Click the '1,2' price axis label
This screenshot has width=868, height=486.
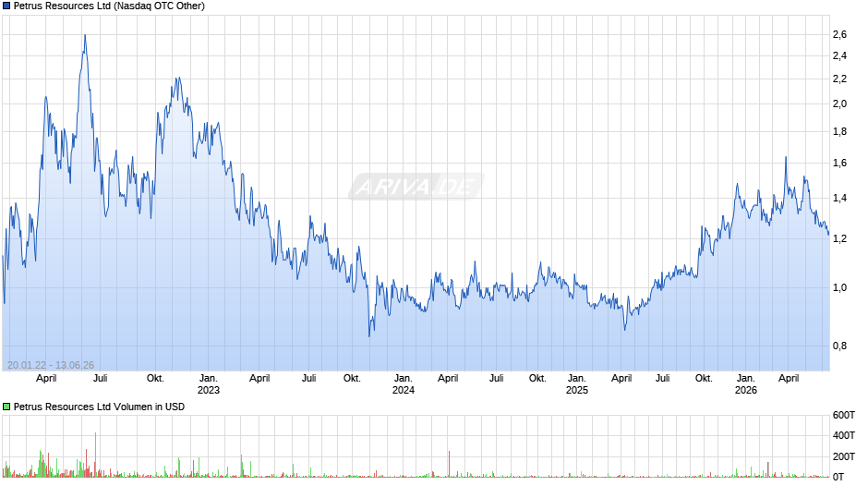coord(839,239)
